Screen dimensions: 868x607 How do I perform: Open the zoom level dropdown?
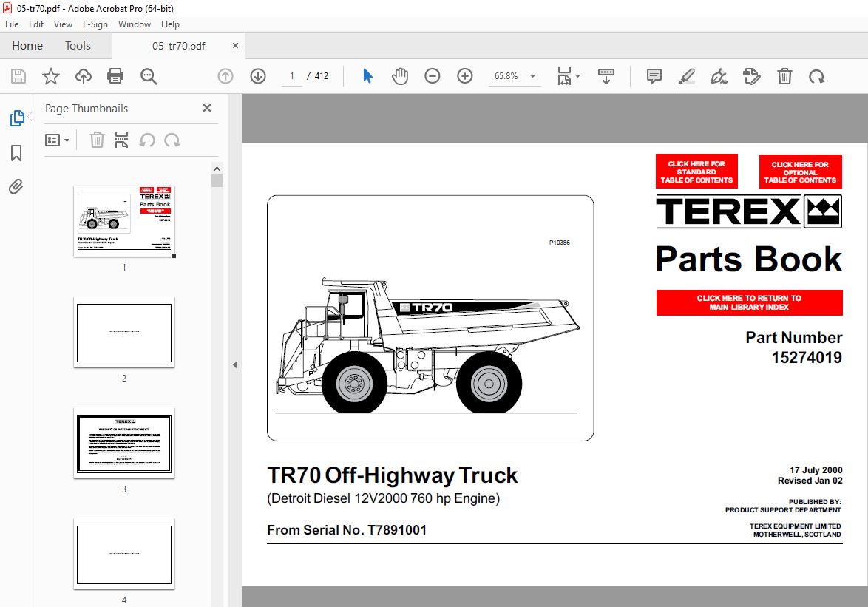point(532,76)
